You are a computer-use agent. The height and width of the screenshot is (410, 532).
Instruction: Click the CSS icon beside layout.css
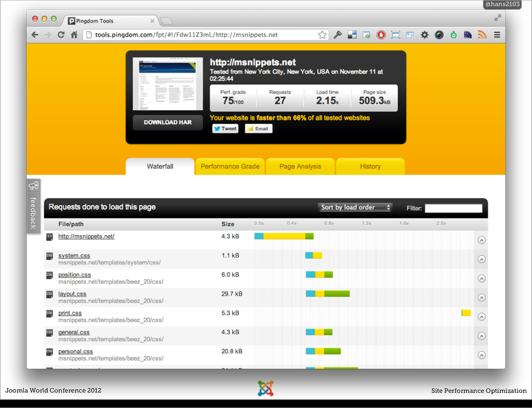pos(50,294)
